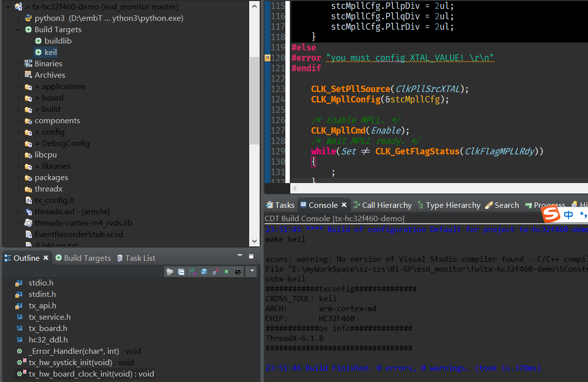The width and height of the screenshot is (588, 382).
Task: Click CLK_MpllCmd call on line 127
Action: 338,131
